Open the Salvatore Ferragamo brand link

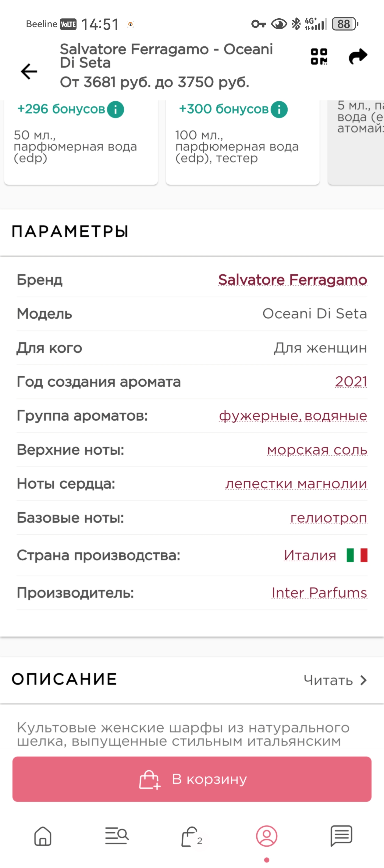293,280
